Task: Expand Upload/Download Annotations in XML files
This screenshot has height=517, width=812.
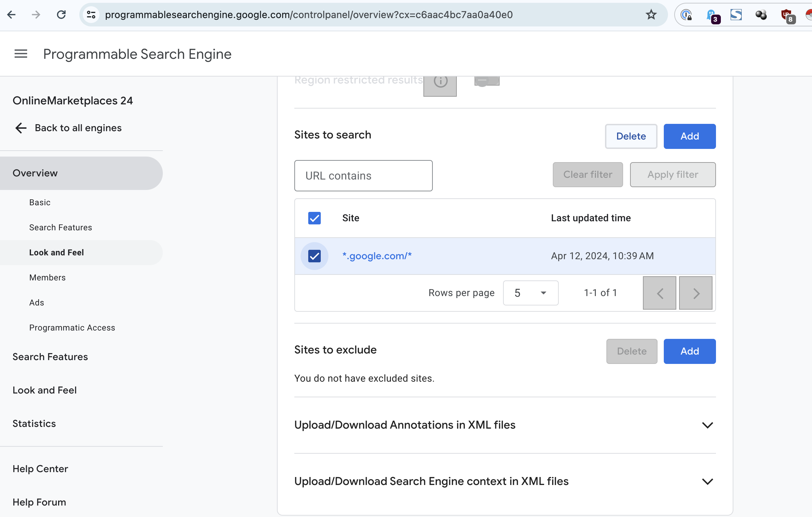Action: [x=708, y=425]
